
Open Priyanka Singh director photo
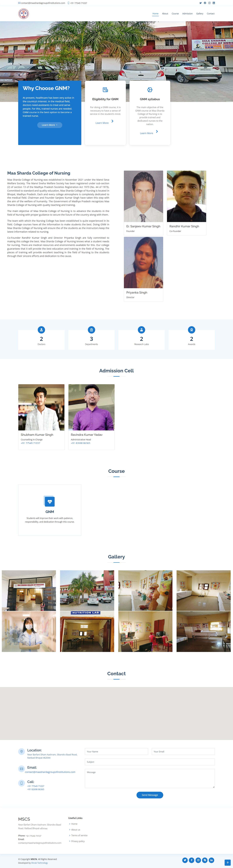point(143,262)
